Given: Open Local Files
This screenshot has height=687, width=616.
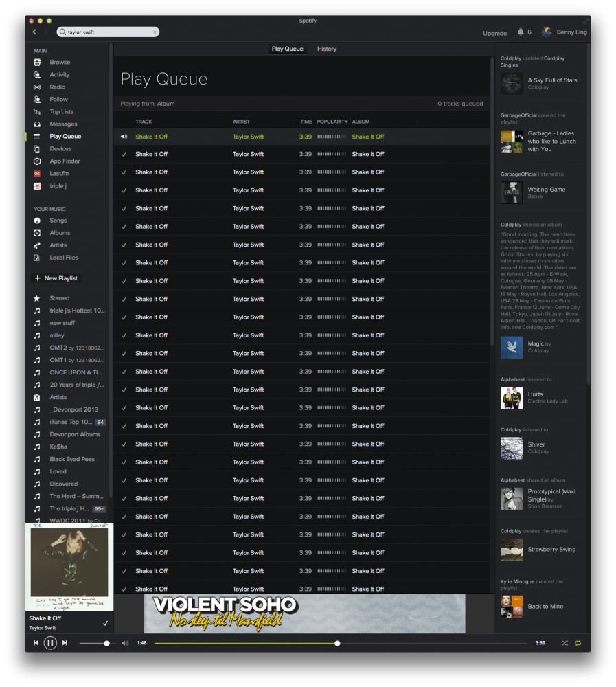Looking at the screenshot, I should coord(64,257).
